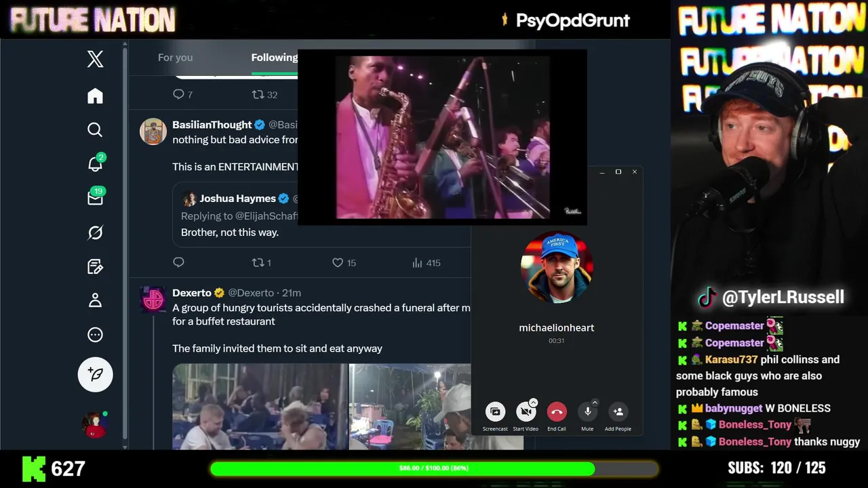The width and height of the screenshot is (868, 488).
Task: View analytics showing 415 views
Action: [x=426, y=262]
